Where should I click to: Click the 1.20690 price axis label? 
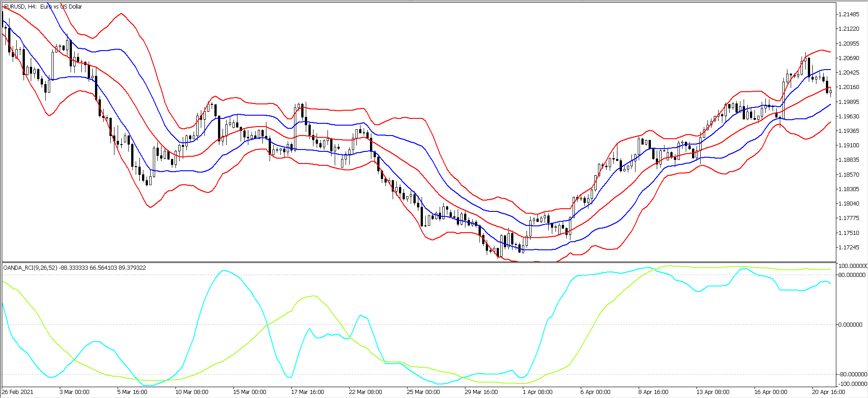[849, 58]
